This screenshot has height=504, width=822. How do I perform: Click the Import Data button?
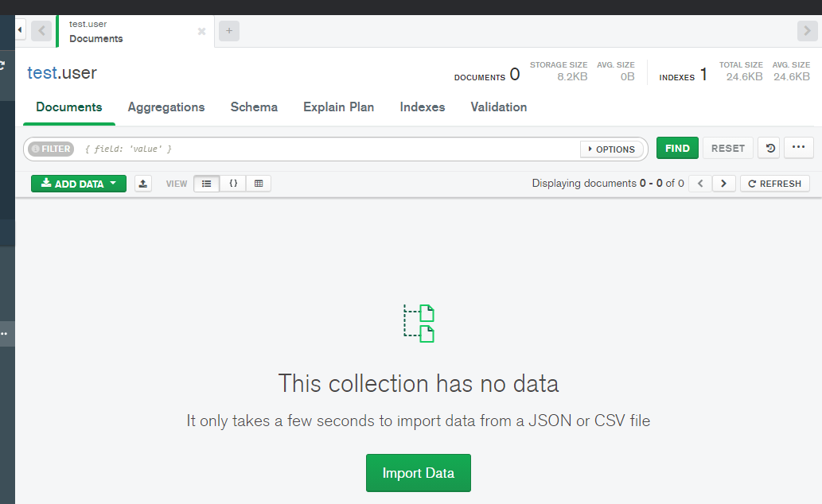[419, 473]
